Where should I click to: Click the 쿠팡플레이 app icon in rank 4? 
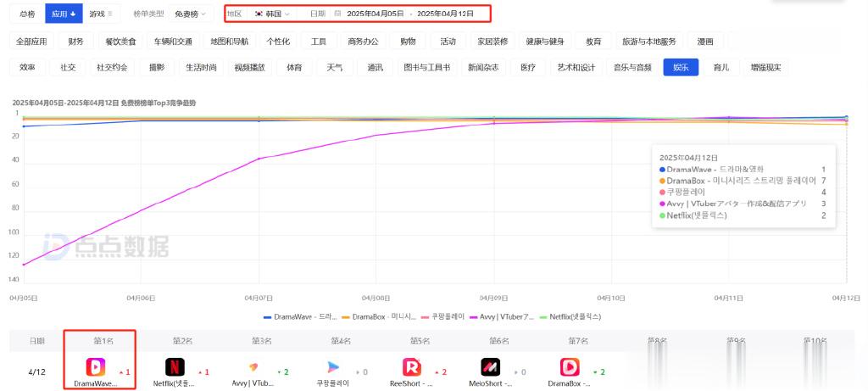pyautogui.click(x=334, y=367)
